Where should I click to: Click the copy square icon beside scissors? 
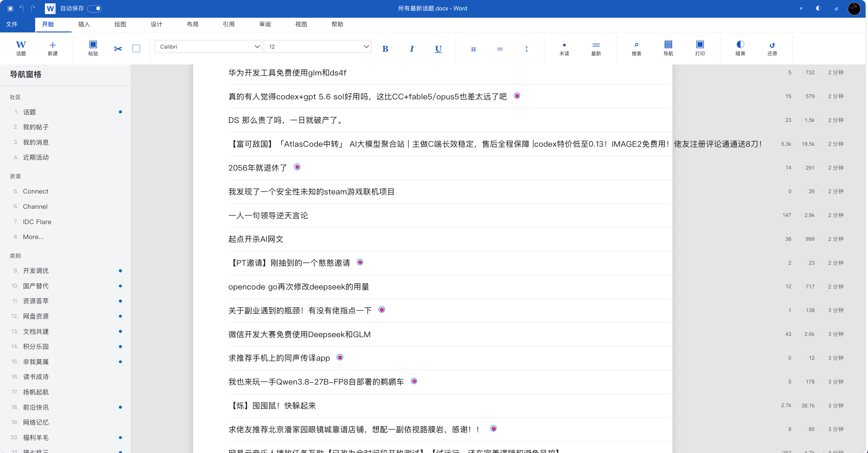pyautogui.click(x=136, y=49)
